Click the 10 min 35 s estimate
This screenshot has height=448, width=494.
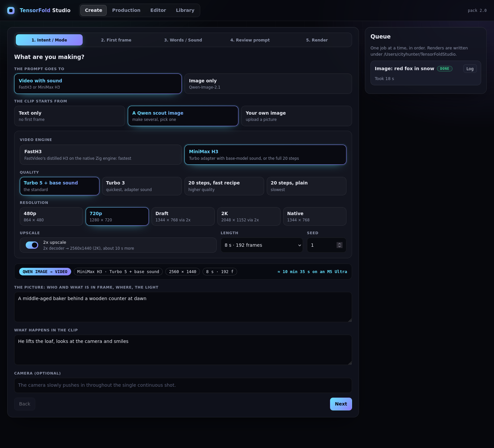pos(312,272)
